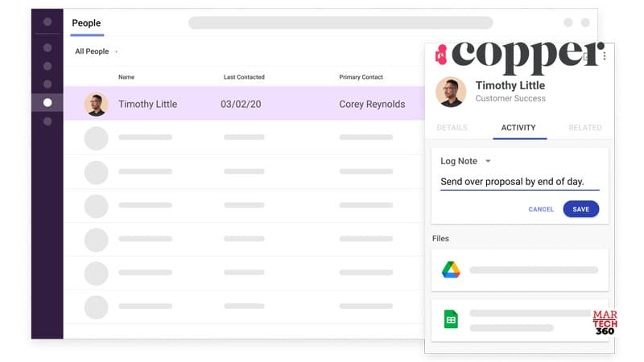Expand the All People filter dropdown
Screen dimensions: 644x362
point(96,51)
